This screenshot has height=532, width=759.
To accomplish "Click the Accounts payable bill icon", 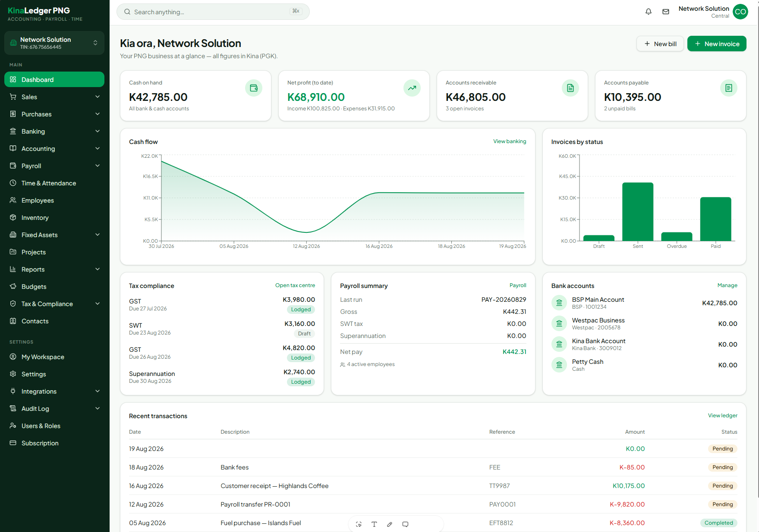I will tap(729, 88).
